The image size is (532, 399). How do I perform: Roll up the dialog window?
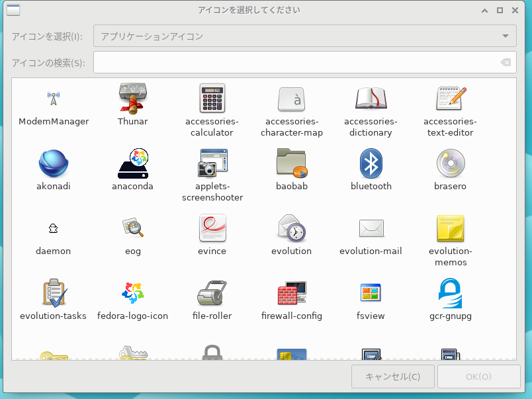485,11
